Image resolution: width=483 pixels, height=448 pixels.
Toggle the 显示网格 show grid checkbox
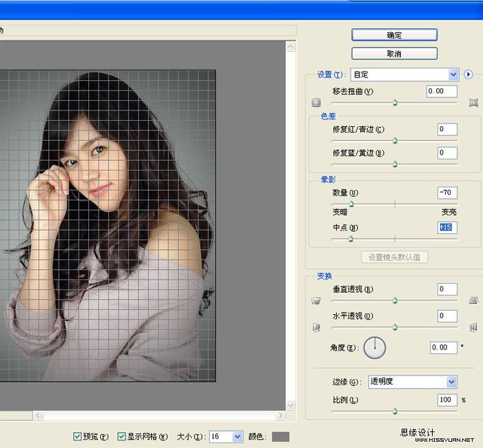(121, 436)
